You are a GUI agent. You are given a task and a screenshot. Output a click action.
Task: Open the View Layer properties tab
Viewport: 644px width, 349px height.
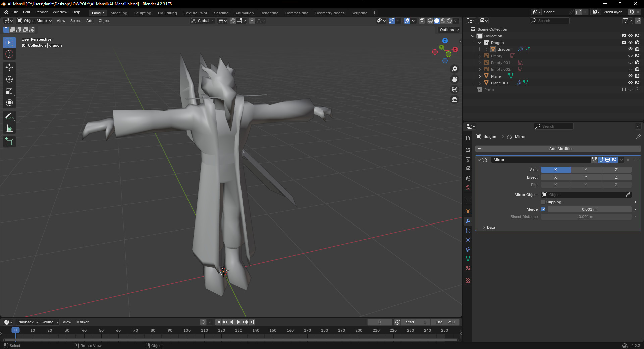coord(468,169)
